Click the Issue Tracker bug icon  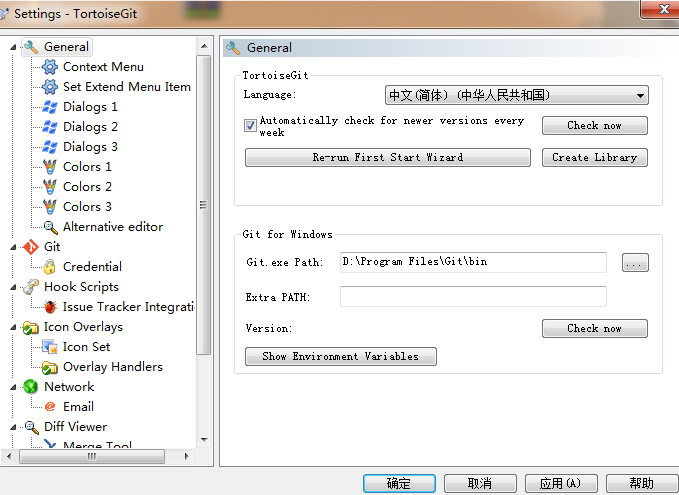(50, 307)
